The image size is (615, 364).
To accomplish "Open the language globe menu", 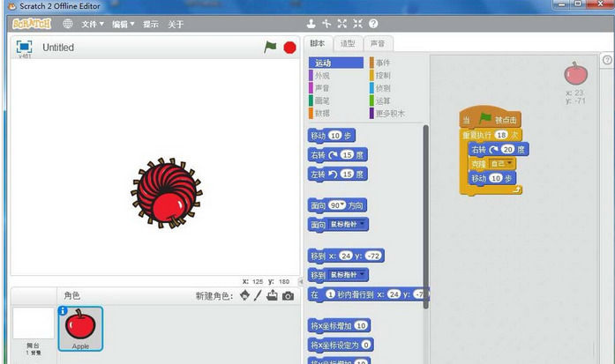I will tap(68, 24).
